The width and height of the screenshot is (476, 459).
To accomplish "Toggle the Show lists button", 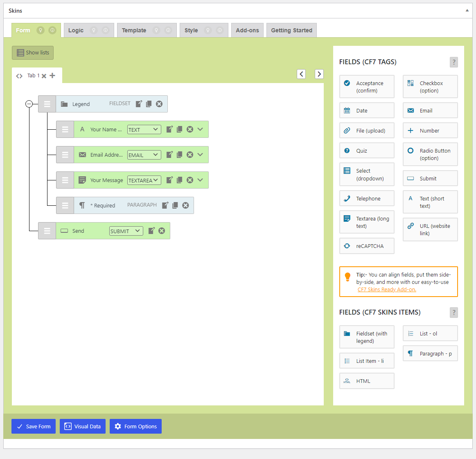I will tap(33, 53).
